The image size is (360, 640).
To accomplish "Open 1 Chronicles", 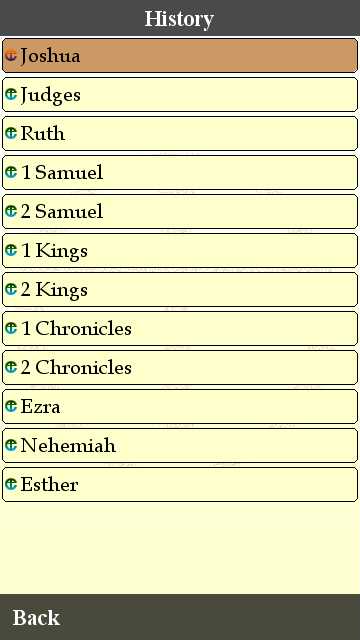I will coord(180,329).
